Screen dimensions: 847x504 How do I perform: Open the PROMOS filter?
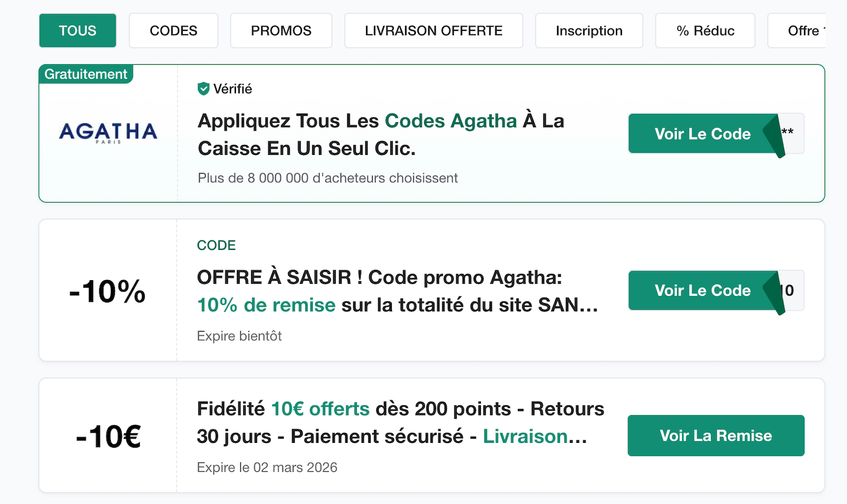[x=281, y=30]
